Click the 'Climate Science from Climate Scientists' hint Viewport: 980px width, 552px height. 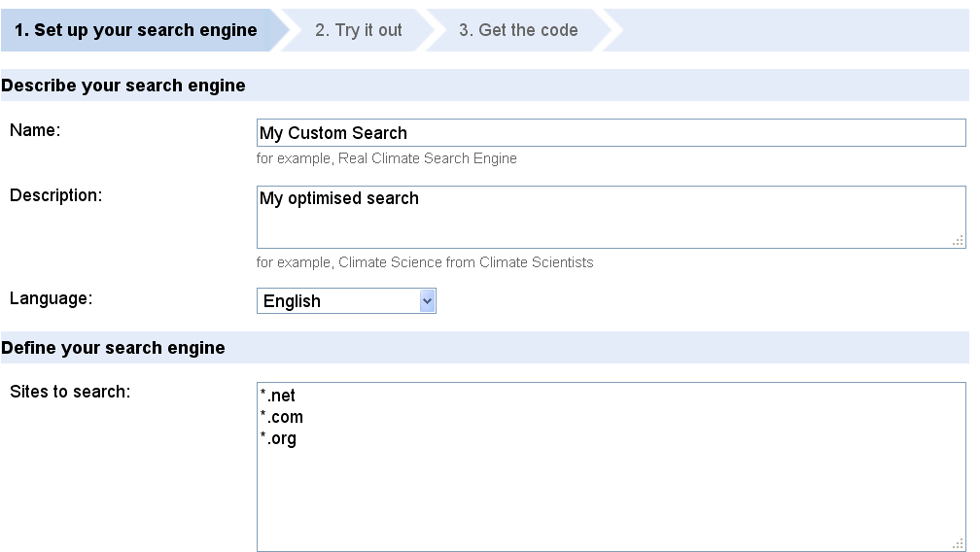point(466,262)
